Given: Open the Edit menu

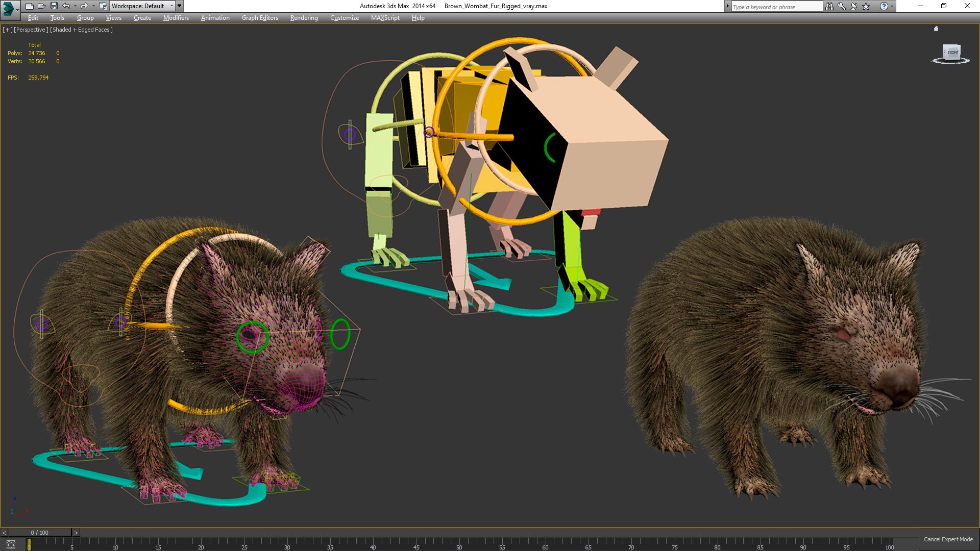Looking at the screenshot, I should (x=33, y=18).
